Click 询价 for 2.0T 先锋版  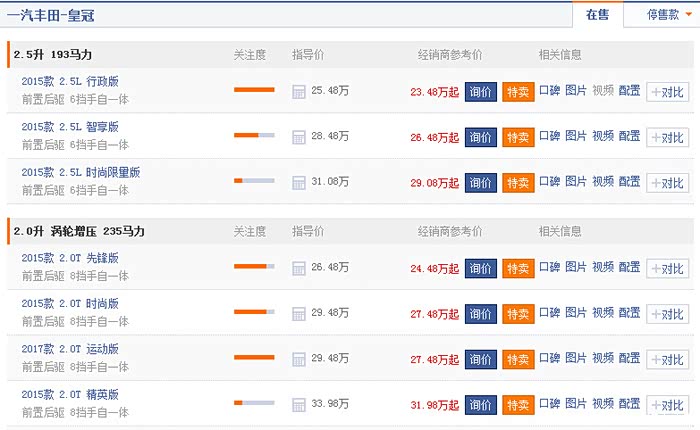click(x=481, y=268)
